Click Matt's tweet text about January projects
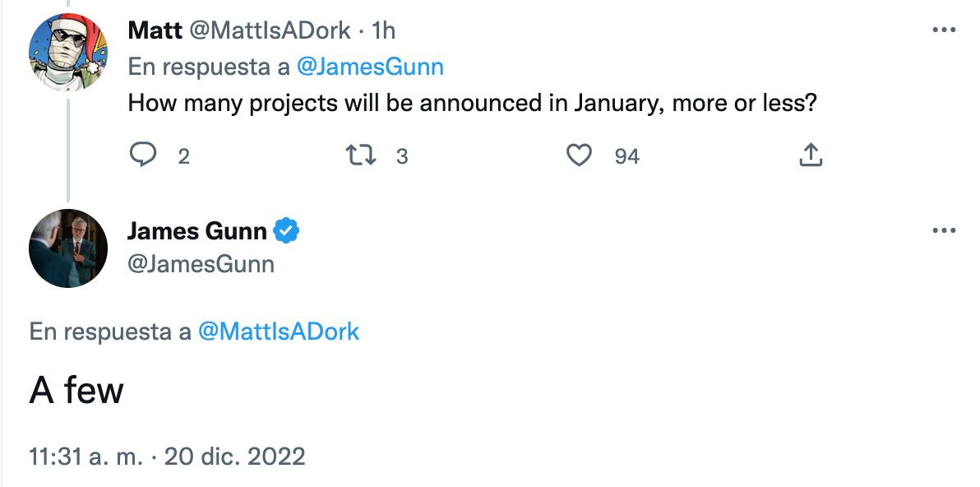The height and width of the screenshot is (487, 980). click(472, 104)
